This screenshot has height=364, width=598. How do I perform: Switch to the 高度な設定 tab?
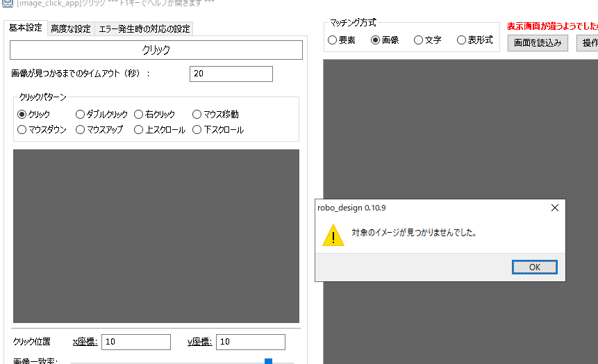[x=70, y=28]
